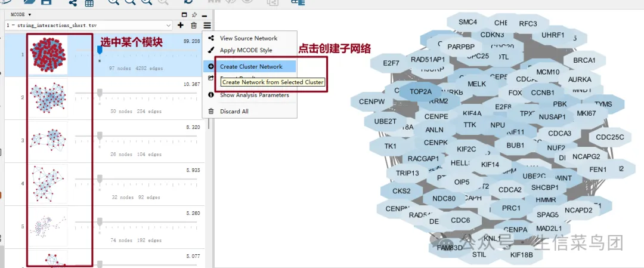Select the BRCA1 node in the network
The width and height of the screenshot is (644, 268).
584,60
